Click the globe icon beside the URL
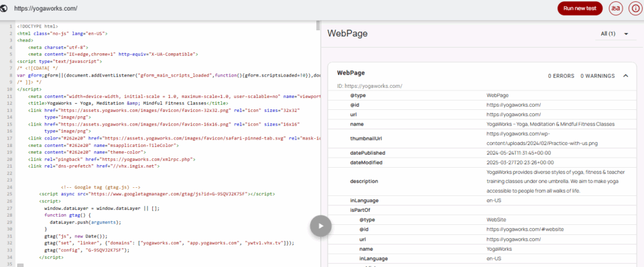Image resolution: width=644 pixels, height=267 pixels. pos(4,8)
